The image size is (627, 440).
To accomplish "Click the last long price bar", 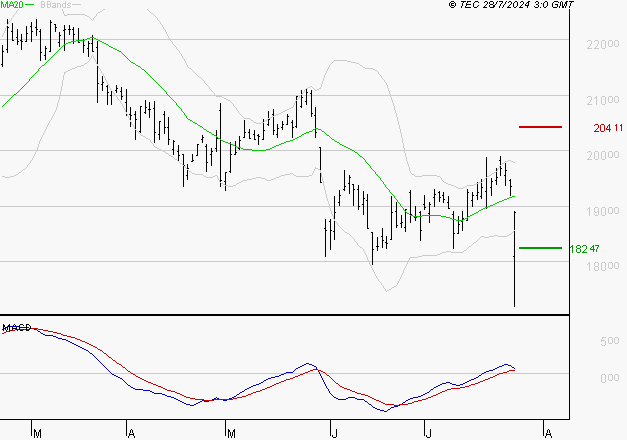I will tap(514, 259).
